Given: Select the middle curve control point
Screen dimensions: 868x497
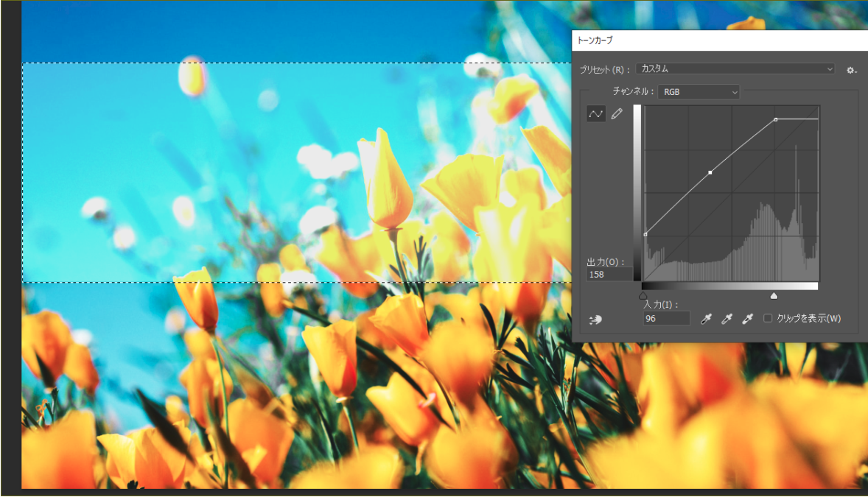Looking at the screenshot, I should [x=710, y=173].
